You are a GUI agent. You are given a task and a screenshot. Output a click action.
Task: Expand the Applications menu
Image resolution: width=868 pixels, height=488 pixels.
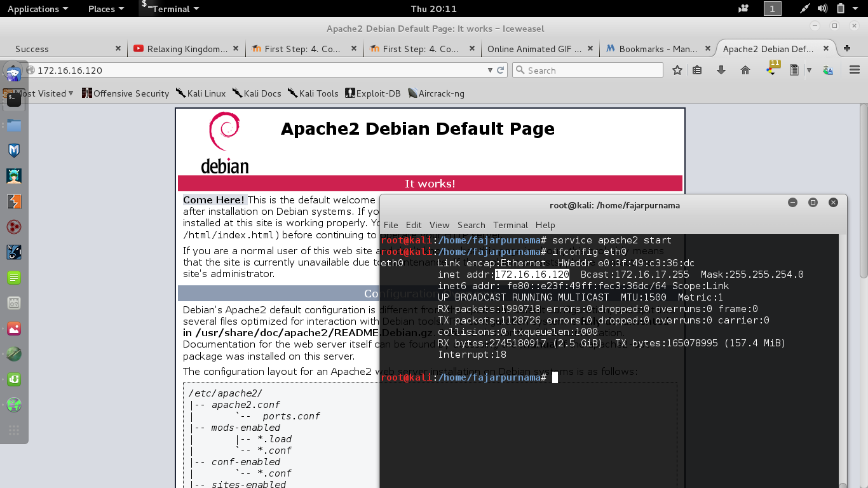(x=38, y=9)
